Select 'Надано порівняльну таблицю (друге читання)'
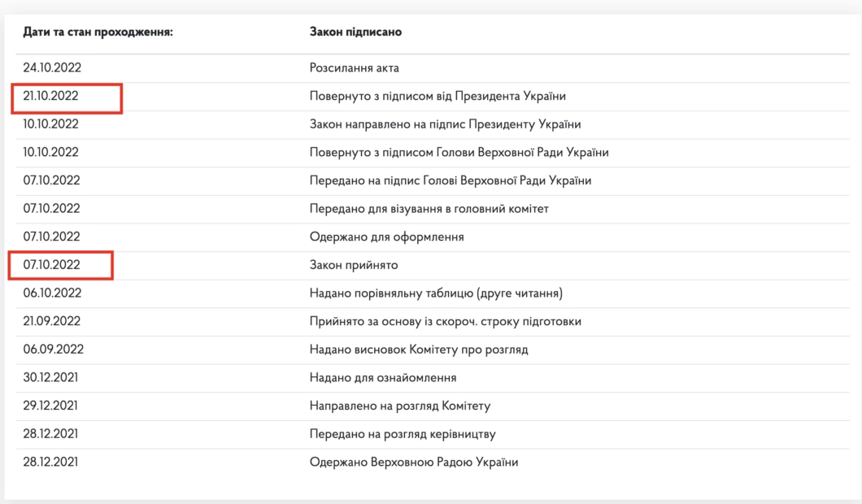 point(436,293)
